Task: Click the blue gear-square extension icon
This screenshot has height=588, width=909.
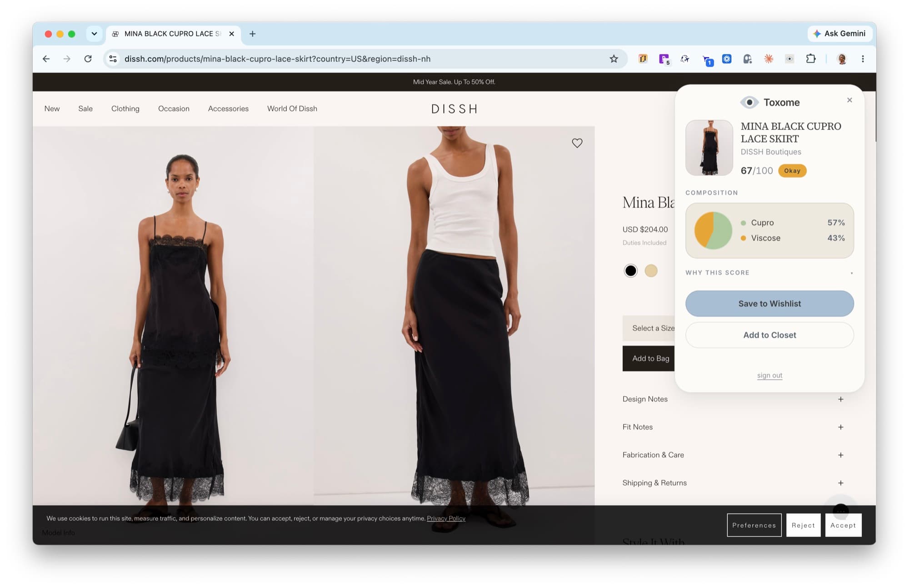Action: [x=727, y=59]
